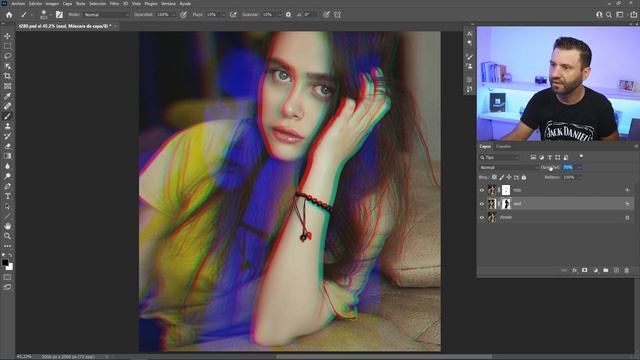Image resolution: width=640 pixels, height=360 pixels.
Task: Select the Zoom tool
Action: (x=7, y=236)
